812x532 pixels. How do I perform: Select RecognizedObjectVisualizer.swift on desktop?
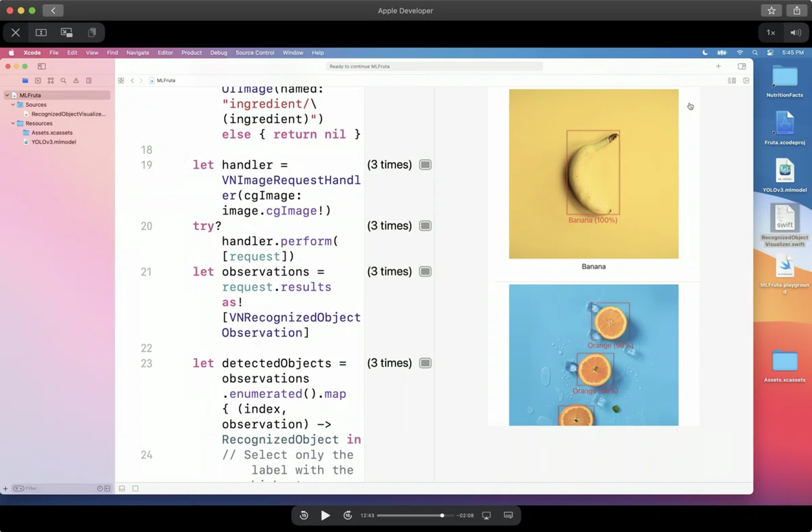785,225
